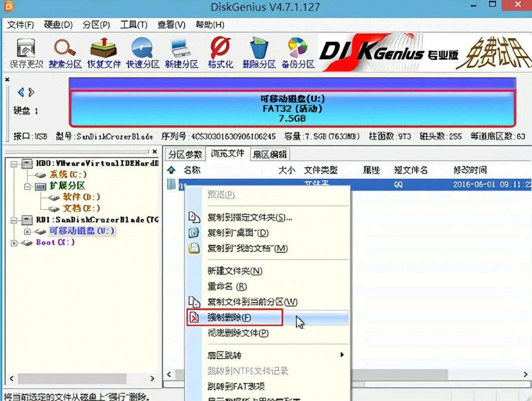
Task: Switch to the partition parameters tab
Action: [x=185, y=155]
